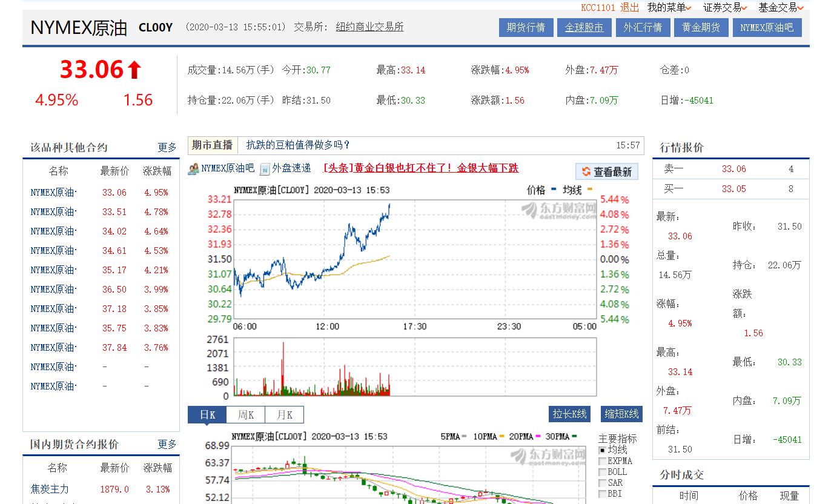Click the large 33.06 latest price
The width and height of the screenshot is (834, 504).
91,70
